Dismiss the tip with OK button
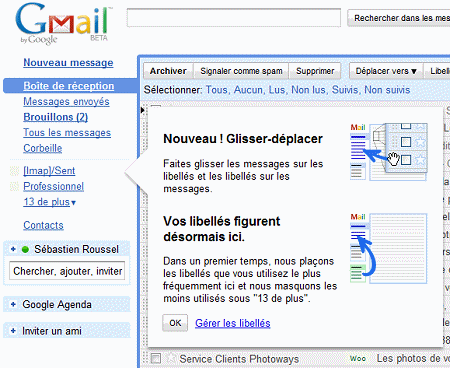This screenshot has width=450, height=368. [x=175, y=323]
